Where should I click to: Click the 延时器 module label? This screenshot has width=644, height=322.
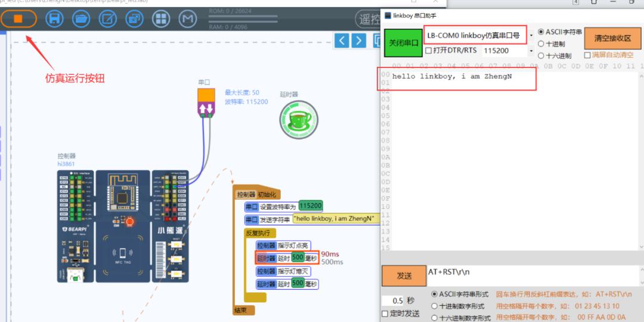tap(289, 94)
